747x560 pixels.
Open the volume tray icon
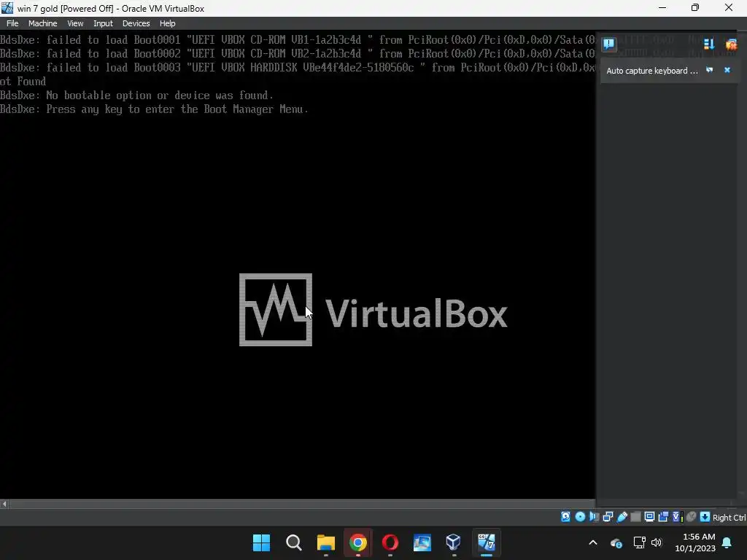click(657, 542)
